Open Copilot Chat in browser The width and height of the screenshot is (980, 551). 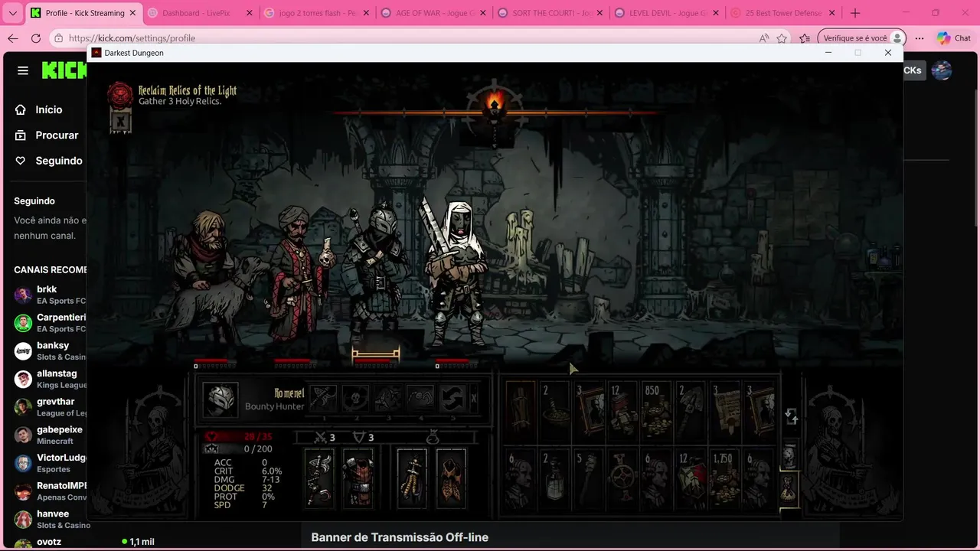point(953,38)
